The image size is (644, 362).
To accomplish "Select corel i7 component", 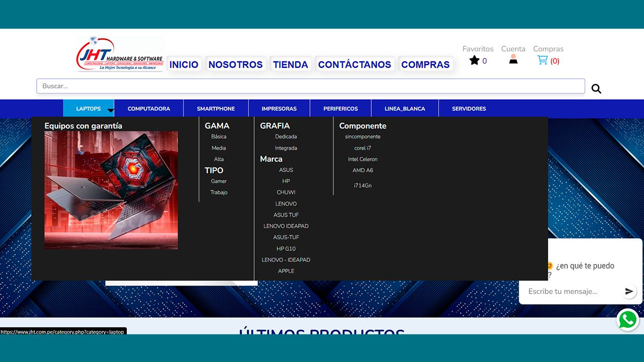I will pos(363,148).
